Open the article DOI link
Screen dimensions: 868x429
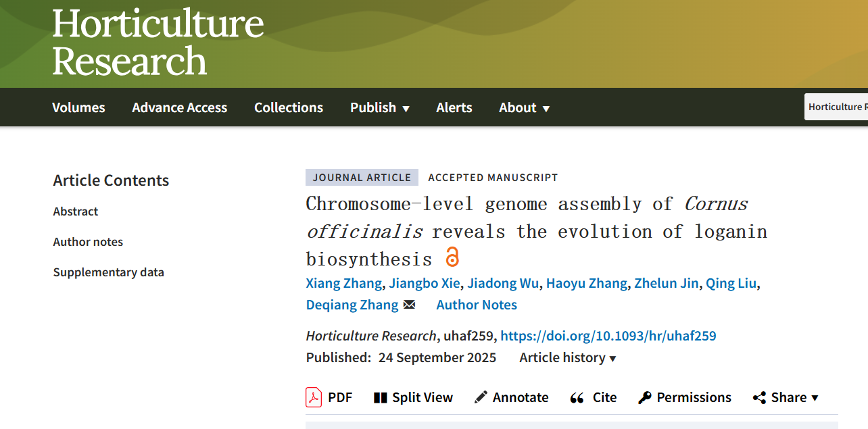coord(608,336)
